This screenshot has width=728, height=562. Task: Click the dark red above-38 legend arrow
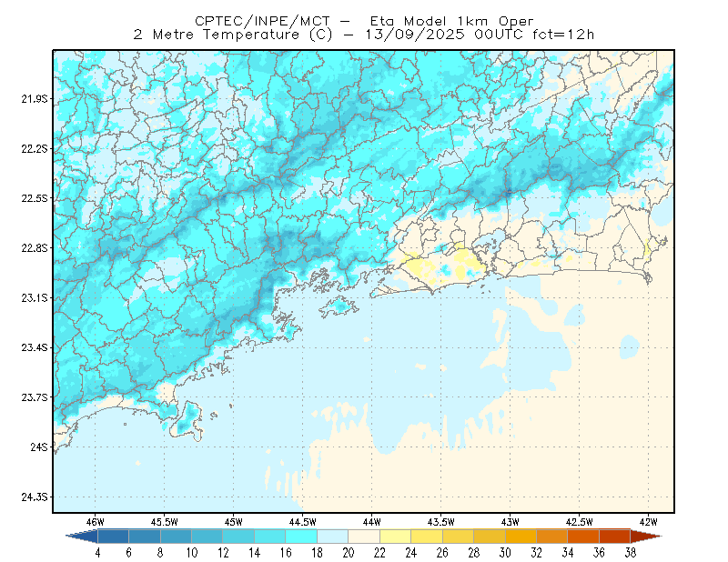click(x=646, y=536)
